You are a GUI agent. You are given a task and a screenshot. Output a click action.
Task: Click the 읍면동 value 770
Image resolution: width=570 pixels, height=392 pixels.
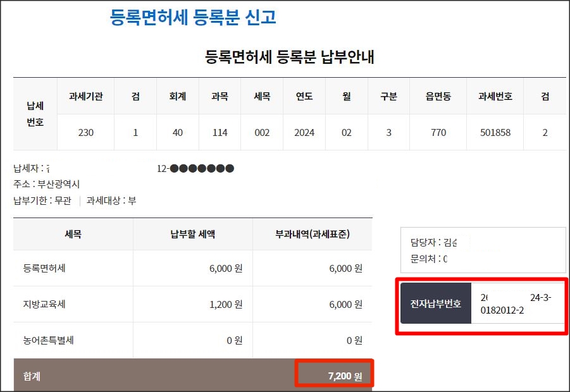click(440, 132)
